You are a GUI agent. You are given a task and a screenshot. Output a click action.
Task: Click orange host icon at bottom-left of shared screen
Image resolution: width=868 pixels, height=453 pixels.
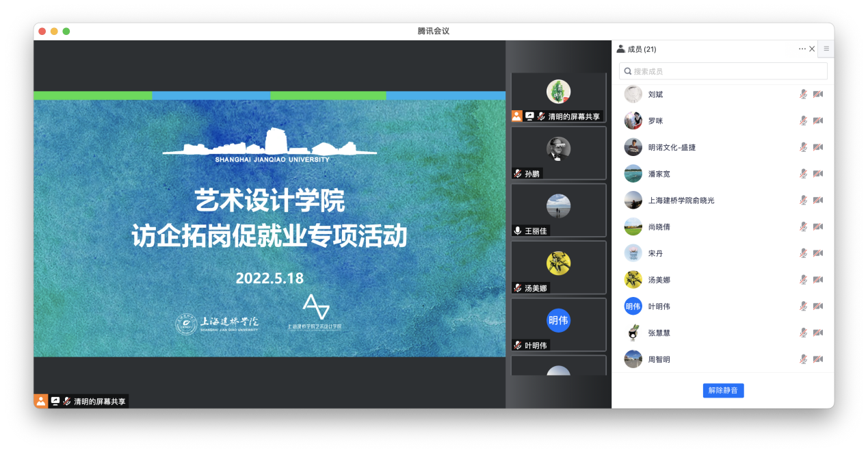(41, 401)
